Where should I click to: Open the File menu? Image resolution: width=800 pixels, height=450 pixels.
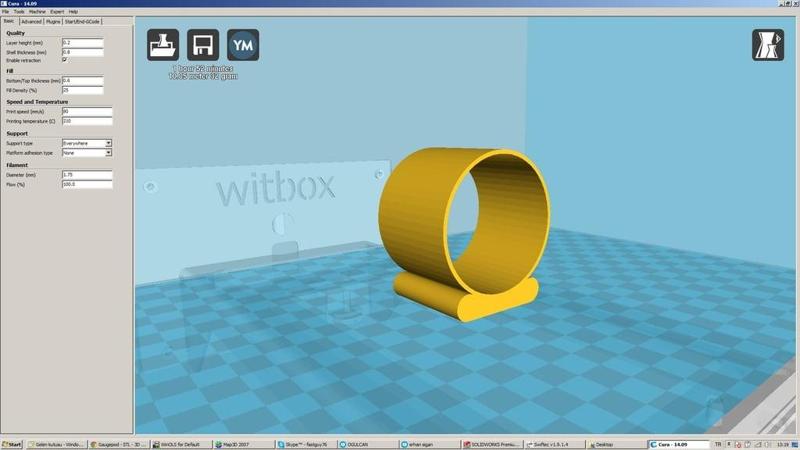point(5,11)
